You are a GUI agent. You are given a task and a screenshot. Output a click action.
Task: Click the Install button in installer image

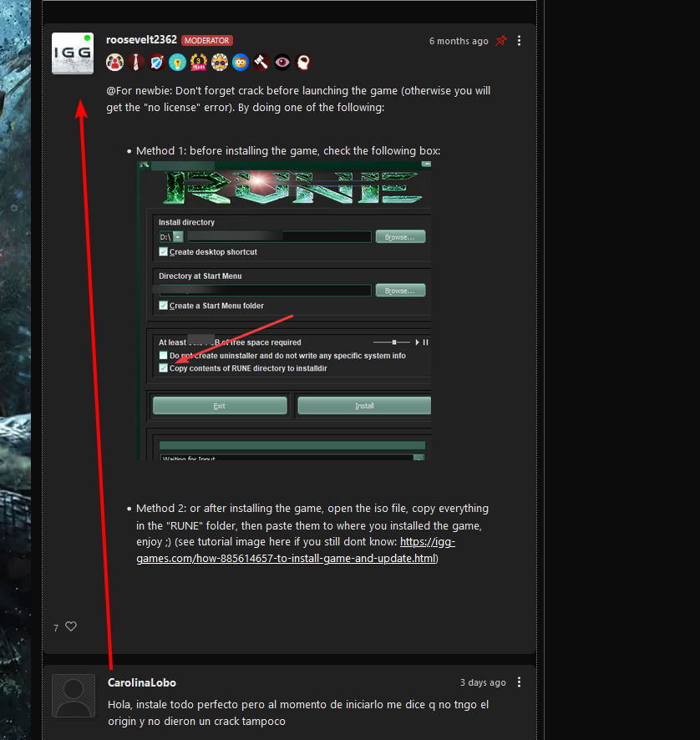(364, 406)
